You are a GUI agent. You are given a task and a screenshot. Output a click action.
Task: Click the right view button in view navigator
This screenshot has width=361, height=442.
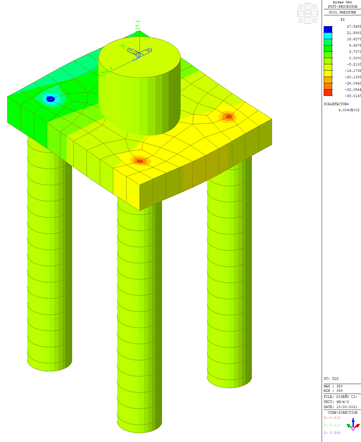pyautogui.click(x=315, y=13)
